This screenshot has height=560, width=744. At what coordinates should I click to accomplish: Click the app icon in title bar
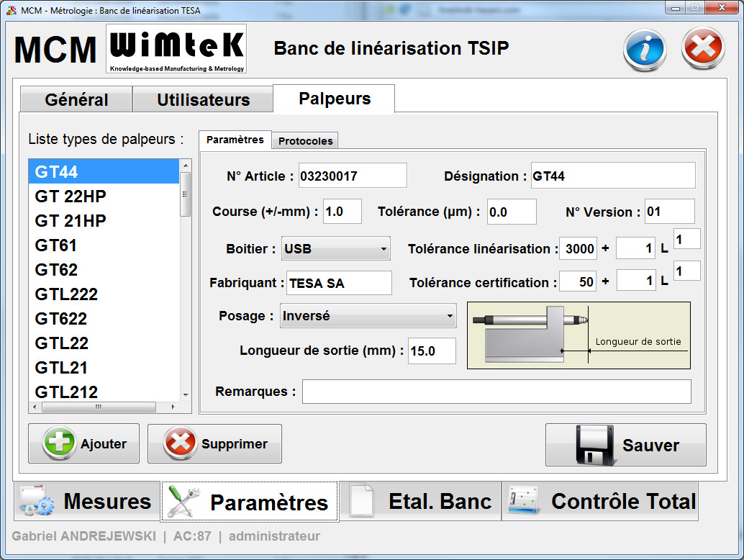[12, 10]
